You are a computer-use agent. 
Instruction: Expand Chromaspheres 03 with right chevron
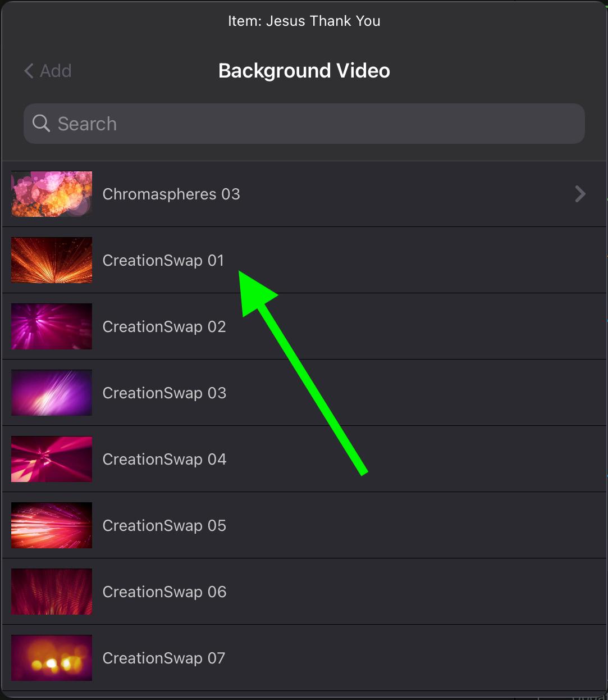click(x=580, y=194)
